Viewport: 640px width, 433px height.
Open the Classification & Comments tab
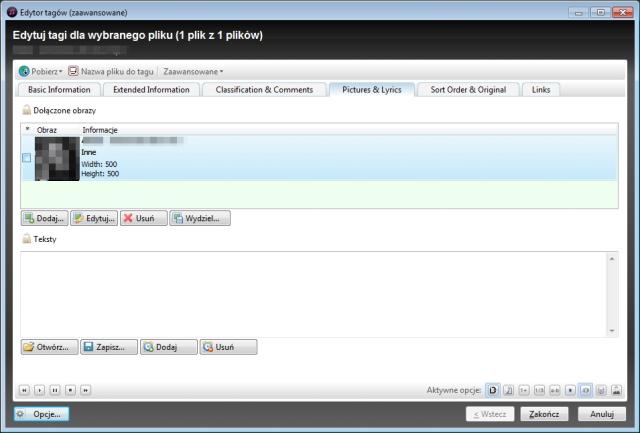point(264,90)
